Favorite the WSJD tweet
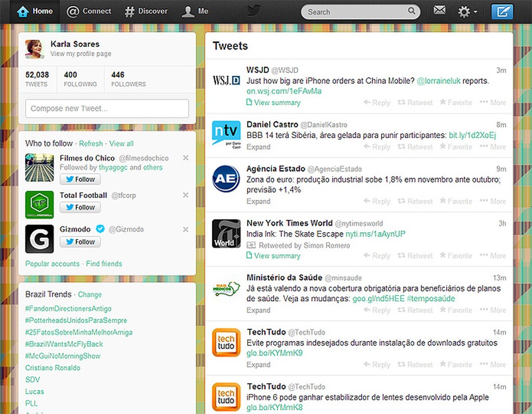 (456, 103)
